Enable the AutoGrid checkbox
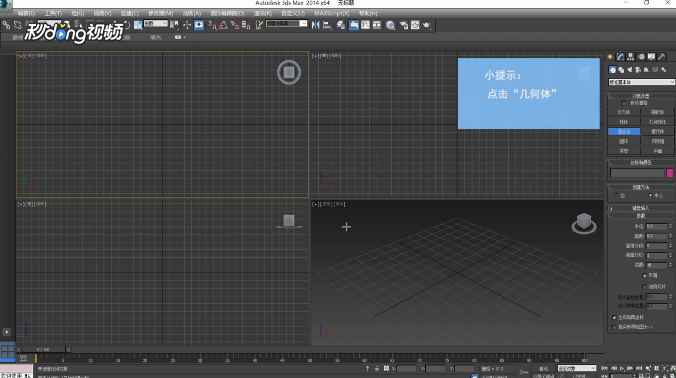The height and width of the screenshot is (378, 676). click(x=623, y=103)
